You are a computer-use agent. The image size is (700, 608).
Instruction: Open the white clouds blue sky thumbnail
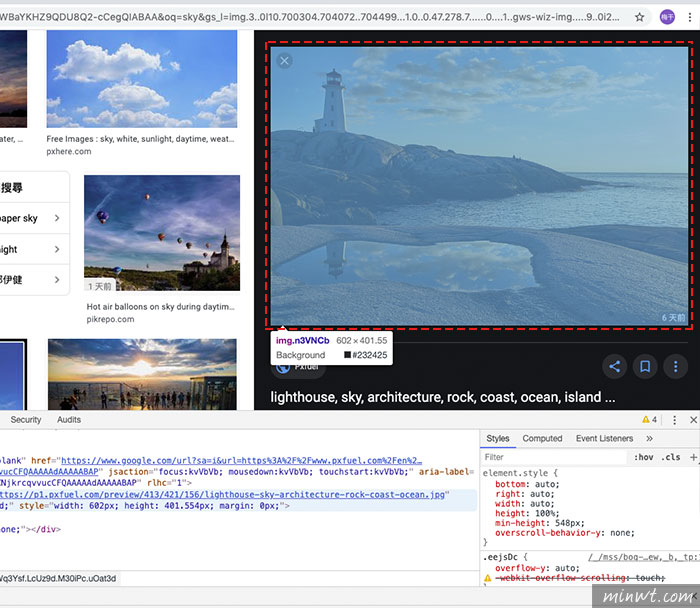(142, 79)
